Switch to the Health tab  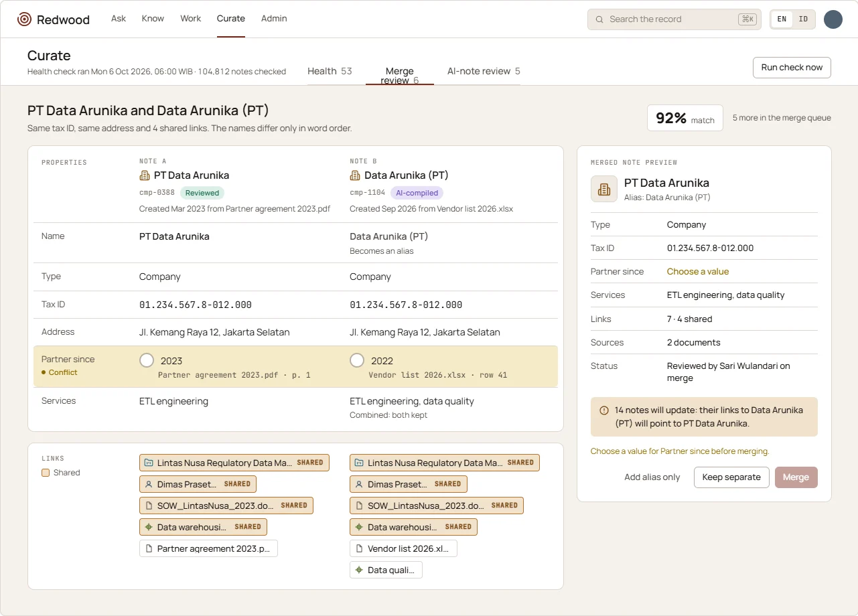(330, 71)
